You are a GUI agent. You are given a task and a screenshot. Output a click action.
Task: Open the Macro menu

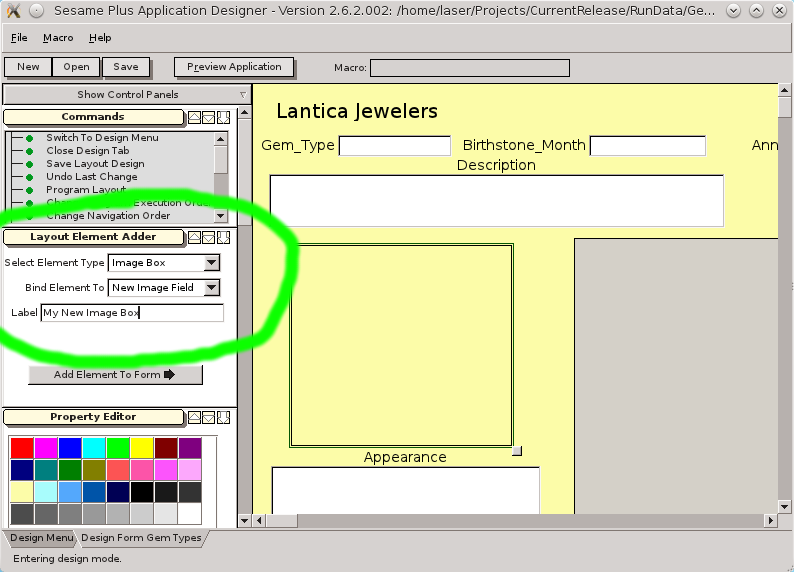tap(58, 37)
